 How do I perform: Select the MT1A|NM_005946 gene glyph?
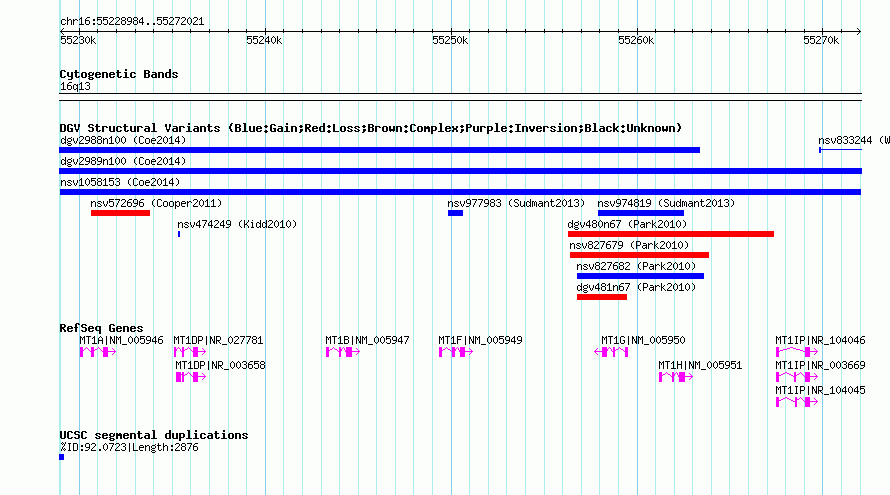[98, 352]
